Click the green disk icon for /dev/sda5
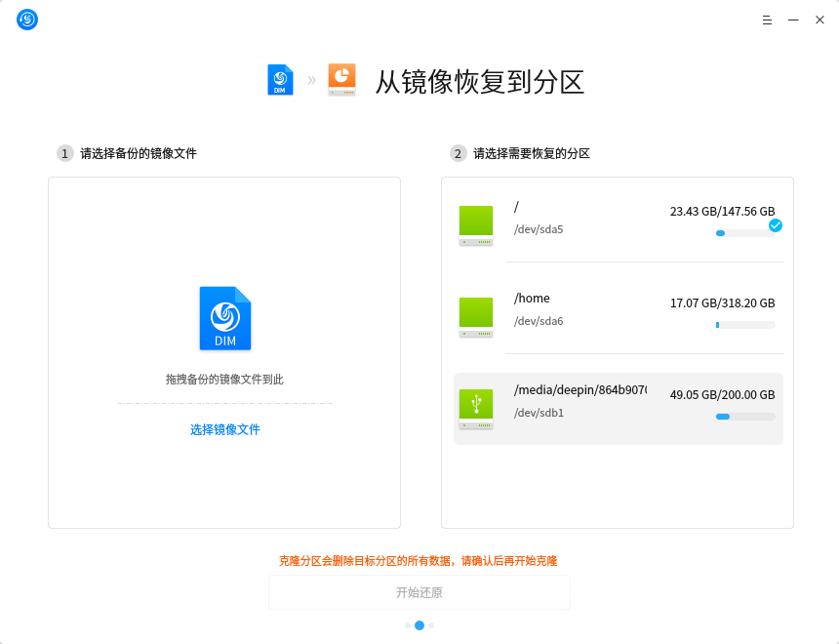Screen dimensions: 839x644 pyautogui.click(x=476, y=225)
